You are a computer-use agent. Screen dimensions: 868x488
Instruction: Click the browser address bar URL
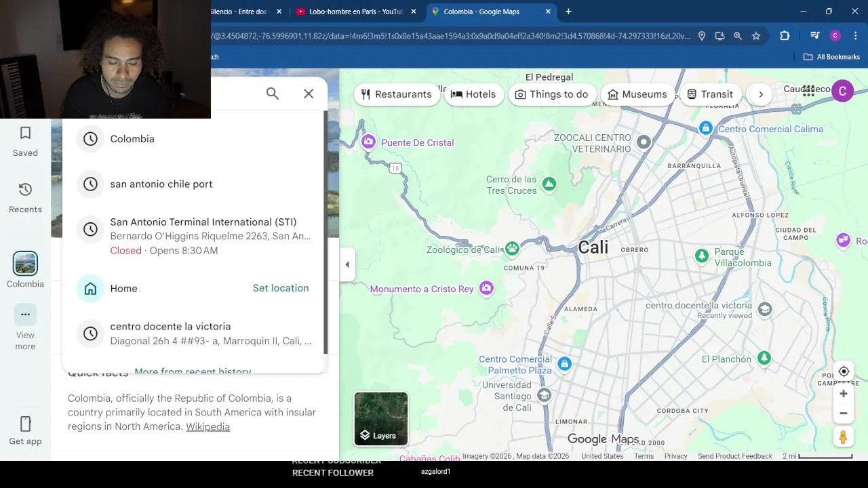point(451,36)
